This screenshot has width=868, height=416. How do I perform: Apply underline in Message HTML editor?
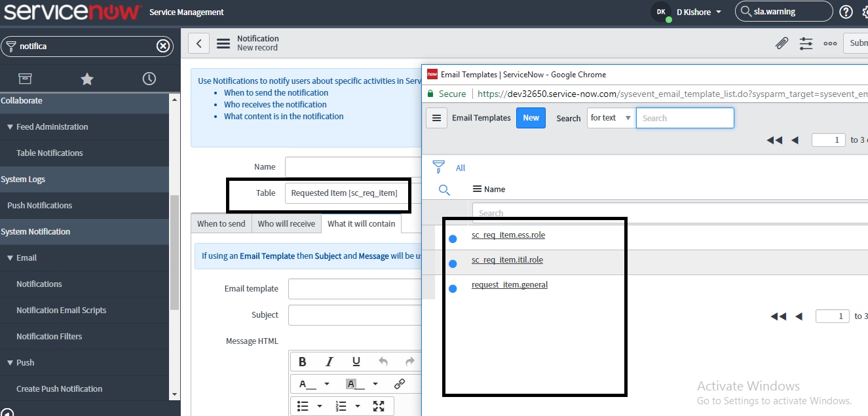click(356, 362)
